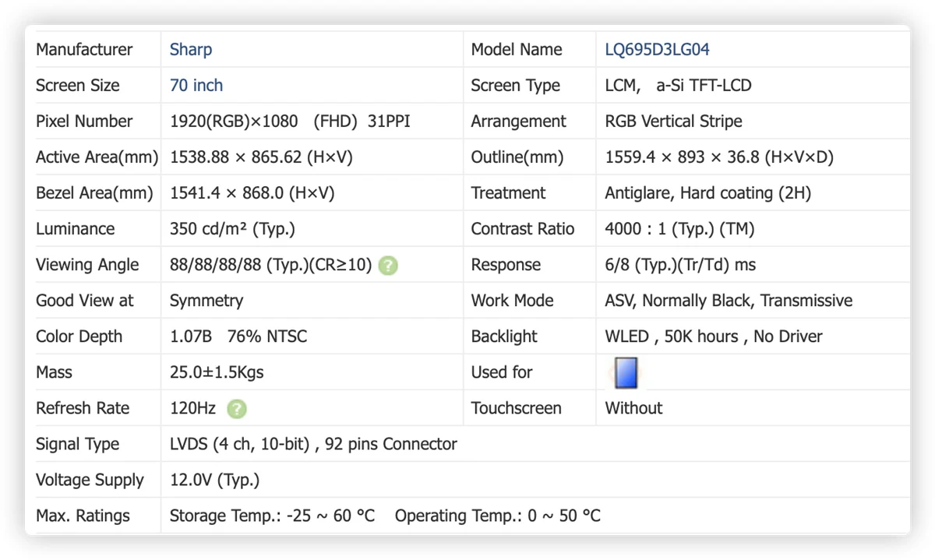Select the Backlight label

coord(504,336)
